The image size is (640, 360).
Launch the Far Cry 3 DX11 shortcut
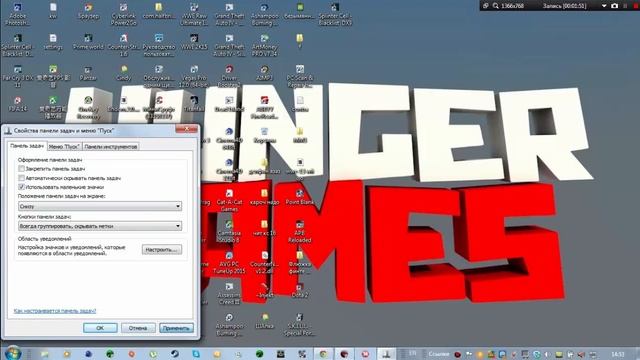point(18,76)
